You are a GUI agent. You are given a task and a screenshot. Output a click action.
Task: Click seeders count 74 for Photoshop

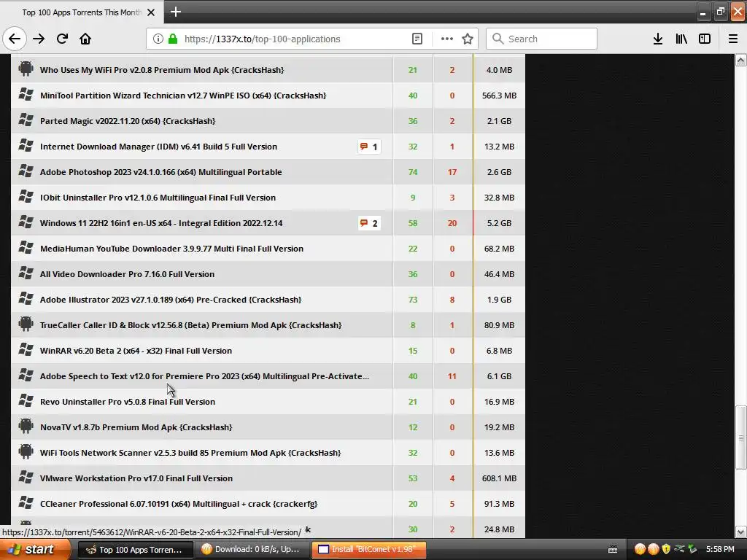pos(413,172)
